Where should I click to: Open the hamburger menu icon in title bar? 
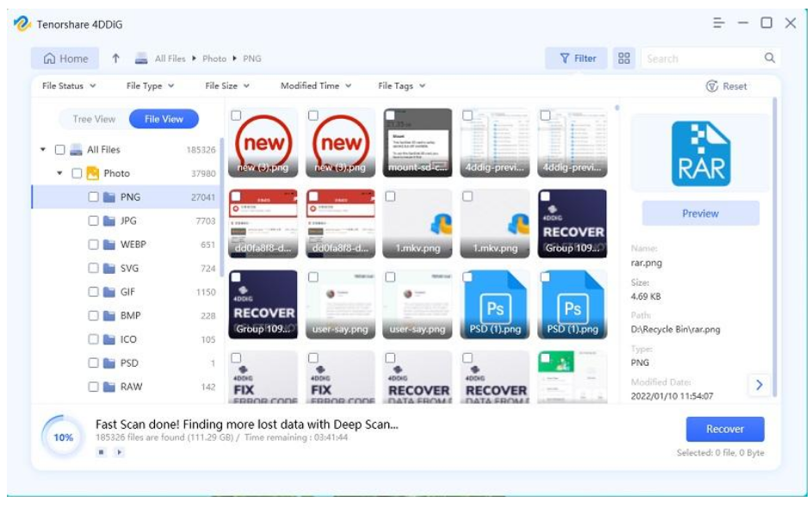718,22
